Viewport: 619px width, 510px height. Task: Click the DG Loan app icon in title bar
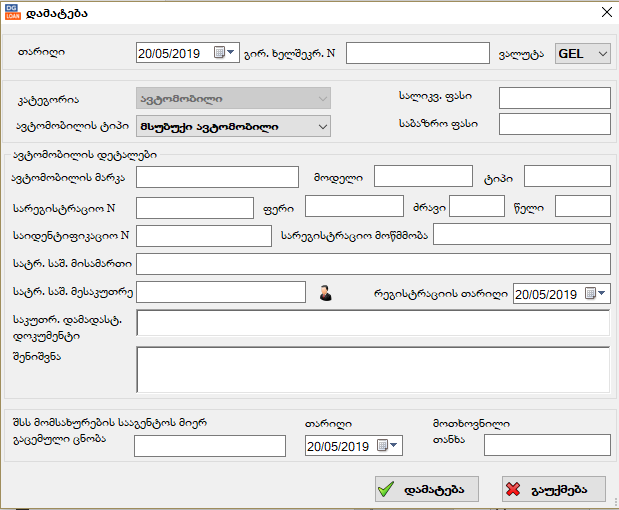[13, 13]
